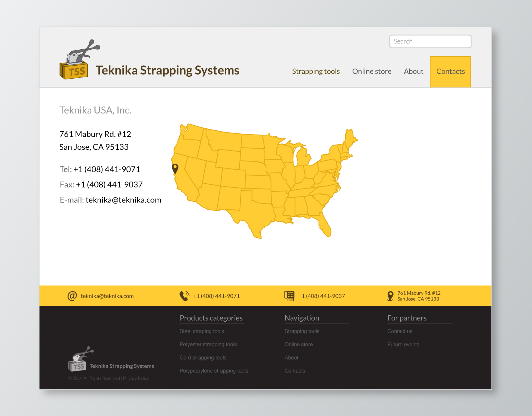Click the @ email icon in yellow bar
This screenshot has height=416, width=532.
click(x=72, y=296)
